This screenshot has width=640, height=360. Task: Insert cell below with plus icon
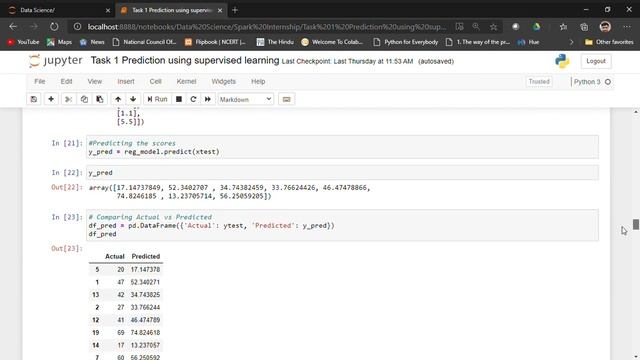[51, 99]
